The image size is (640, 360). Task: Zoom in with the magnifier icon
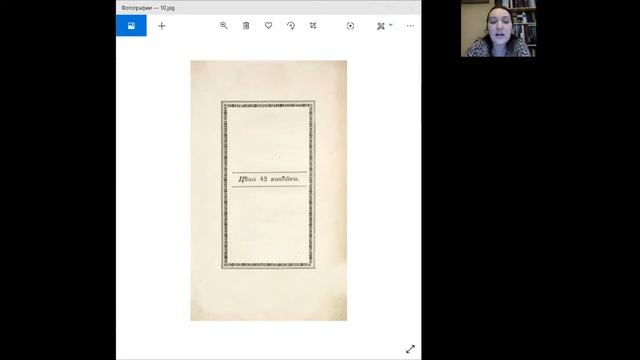pyautogui.click(x=224, y=26)
